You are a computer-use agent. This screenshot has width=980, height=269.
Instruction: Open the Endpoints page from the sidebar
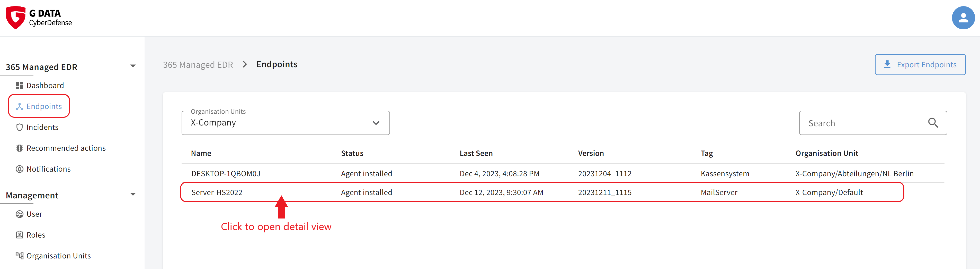click(x=44, y=106)
